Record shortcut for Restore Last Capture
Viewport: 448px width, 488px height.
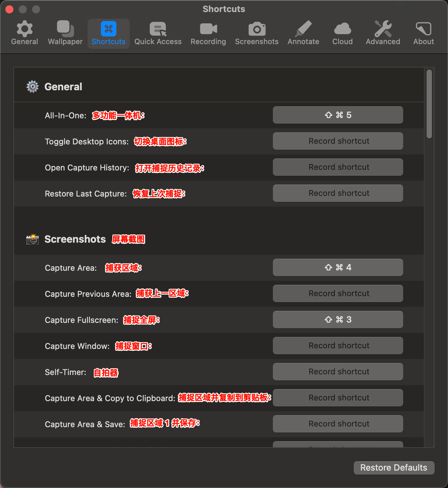point(338,193)
